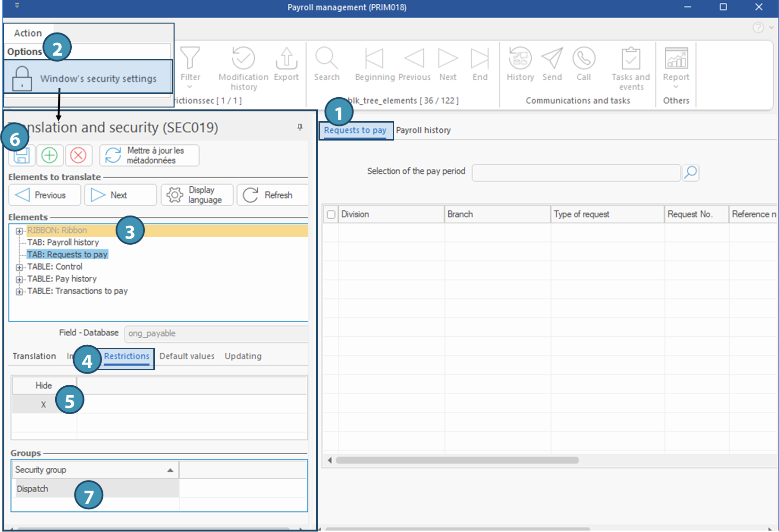Switch to the Payroll history tab
This screenshot has height=532, width=779.
click(423, 130)
